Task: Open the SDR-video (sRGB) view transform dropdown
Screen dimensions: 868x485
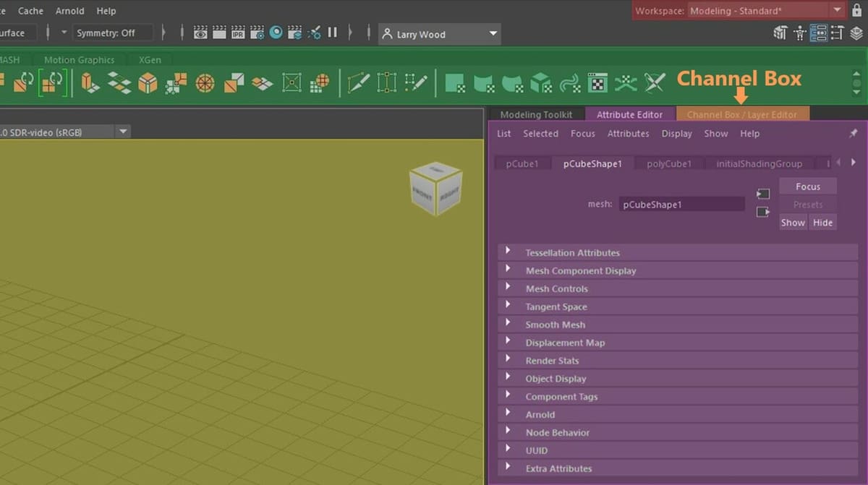Action: [65, 132]
